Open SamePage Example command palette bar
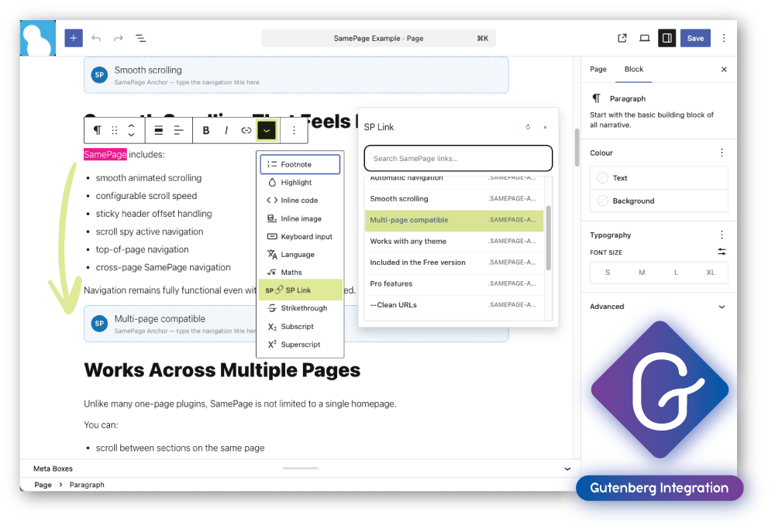775x532 pixels. (379, 38)
